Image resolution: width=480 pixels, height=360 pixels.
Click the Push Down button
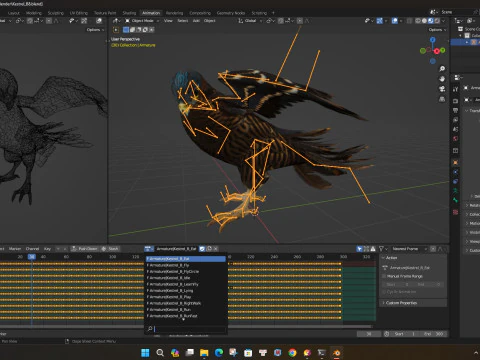tap(85, 249)
